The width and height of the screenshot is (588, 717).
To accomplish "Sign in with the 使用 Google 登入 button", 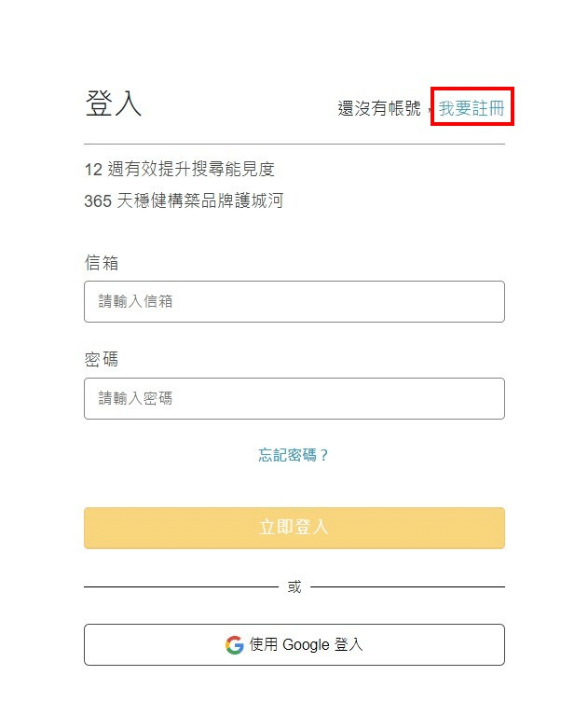I will click(294, 644).
